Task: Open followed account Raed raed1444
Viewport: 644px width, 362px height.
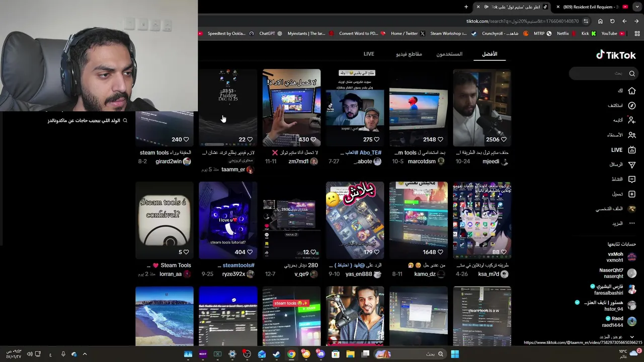Action: [x=619, y=321]
